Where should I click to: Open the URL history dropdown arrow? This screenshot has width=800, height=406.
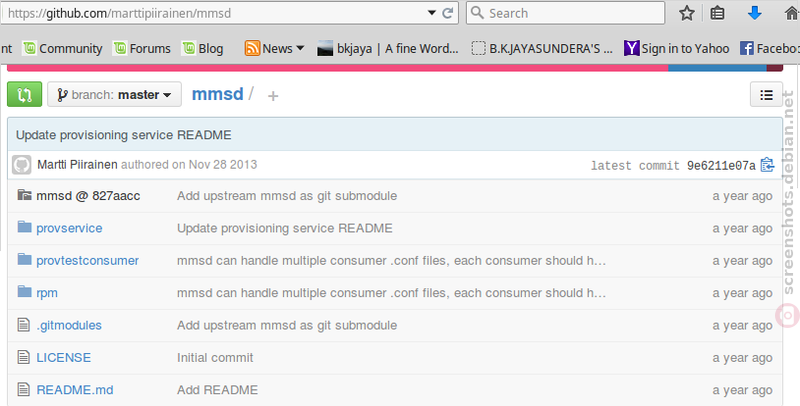pyautogui.click(x=432, y=13)
